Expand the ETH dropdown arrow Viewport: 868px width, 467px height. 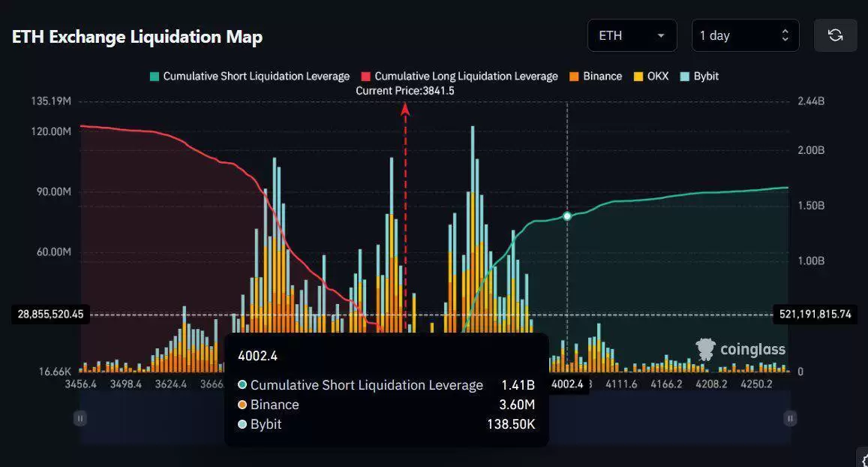[660, 35]
